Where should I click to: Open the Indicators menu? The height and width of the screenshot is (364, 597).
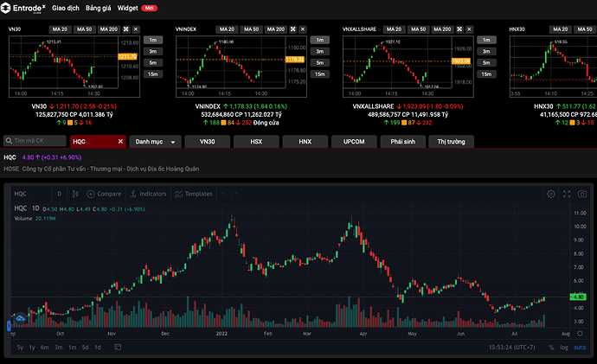click(x=148, y=194)
